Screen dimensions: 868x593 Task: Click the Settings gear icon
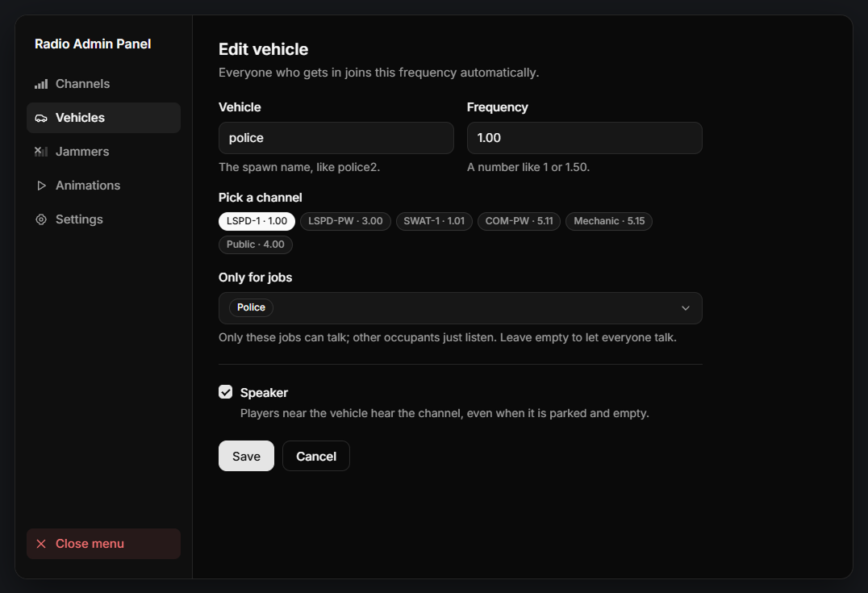[41, 219]
